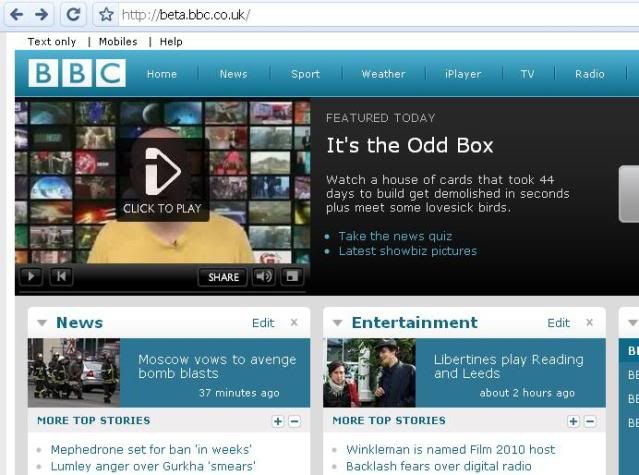The width and height of the screenshot is (639, 475).
Task: Reload the page with the refresh icon
Action: click(73, 15)
